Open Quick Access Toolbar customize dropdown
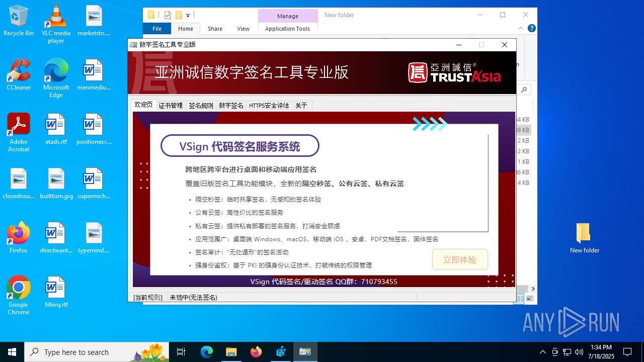644x362 pixels. click(188, 15)
